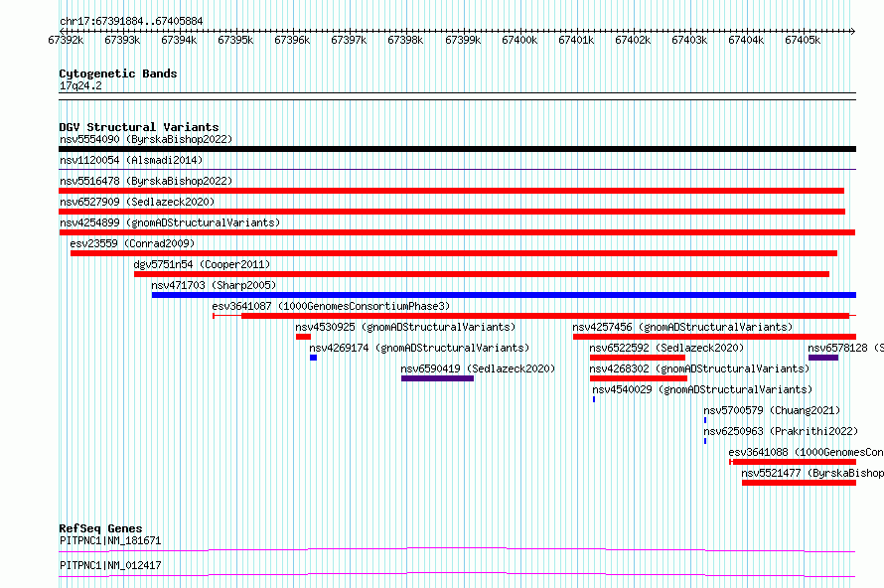This screenshot has width=884, height=588.
Task: Click the black nsv5554090 variant bar
Action: click(x=457, y=149)
